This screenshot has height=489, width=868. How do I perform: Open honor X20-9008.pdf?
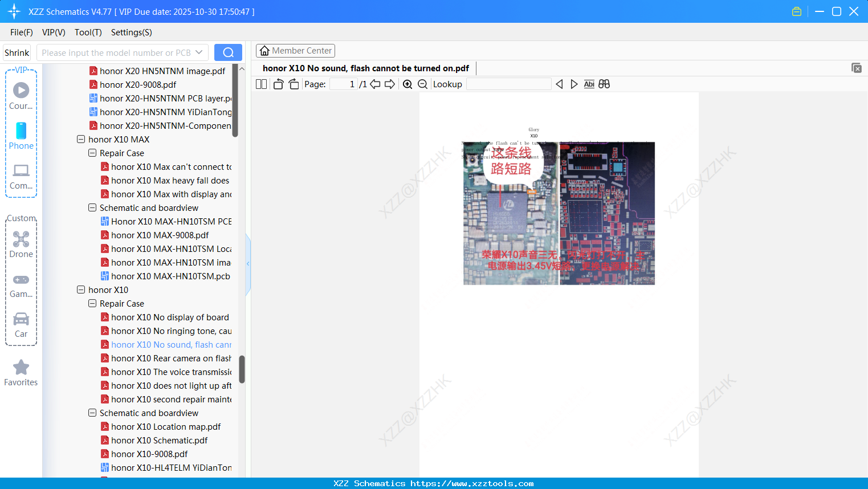click(138, 84)
